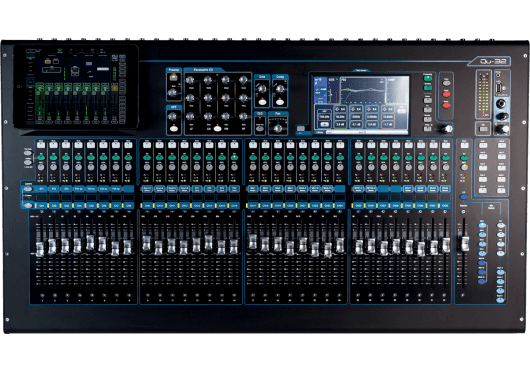Toggle the Parametric EQ In key
Image resolution: width=530 pixels, height=371 pixels.
[x=217, y=129]
